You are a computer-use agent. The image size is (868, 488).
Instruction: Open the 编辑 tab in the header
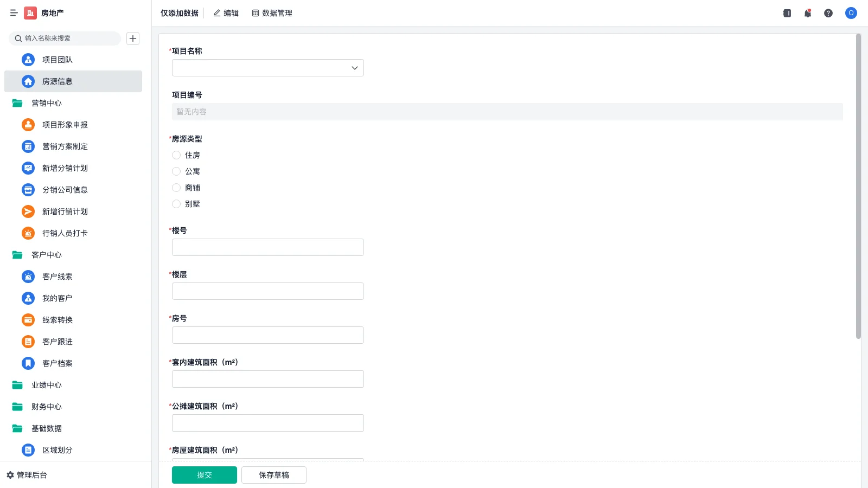pyautogui.click(x=226, y=13)
